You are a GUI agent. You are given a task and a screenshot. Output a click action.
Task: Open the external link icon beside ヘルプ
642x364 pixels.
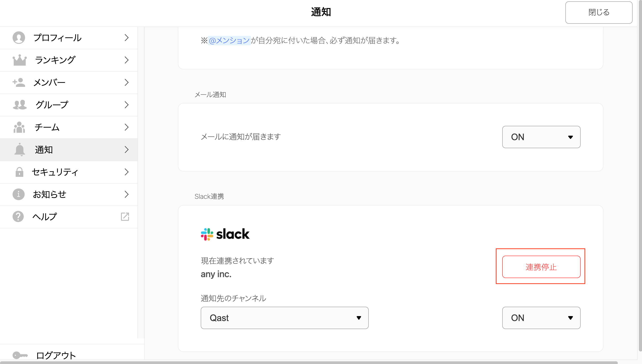click(x=125, y=217)
